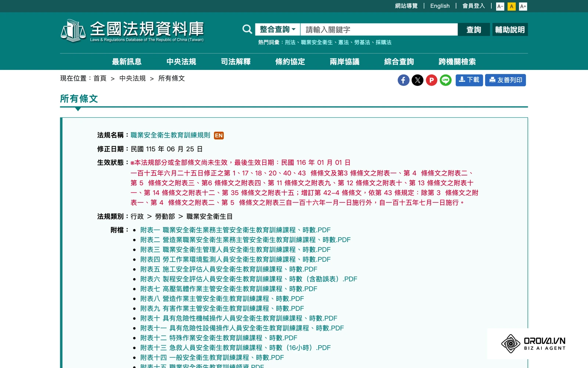This screenshot has height=368, width=588.
Task: Share via the LINE icon
Action: point(445,80)
